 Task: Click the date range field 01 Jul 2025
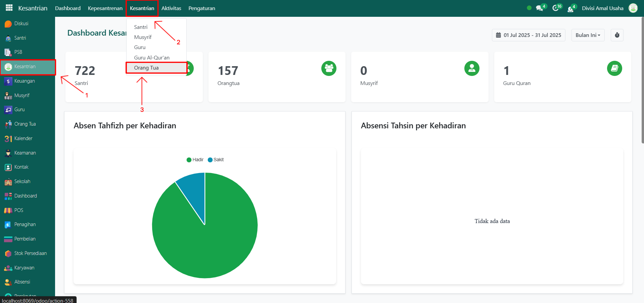click(x=528, y=35)
